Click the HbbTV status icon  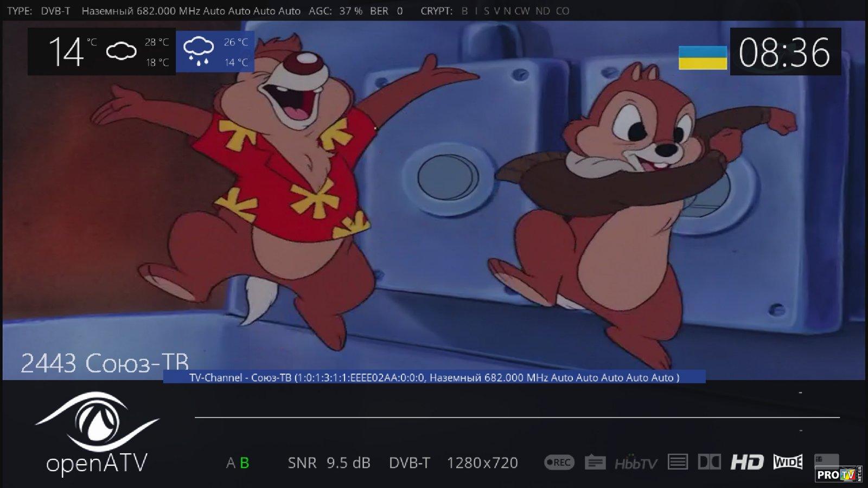636,463
